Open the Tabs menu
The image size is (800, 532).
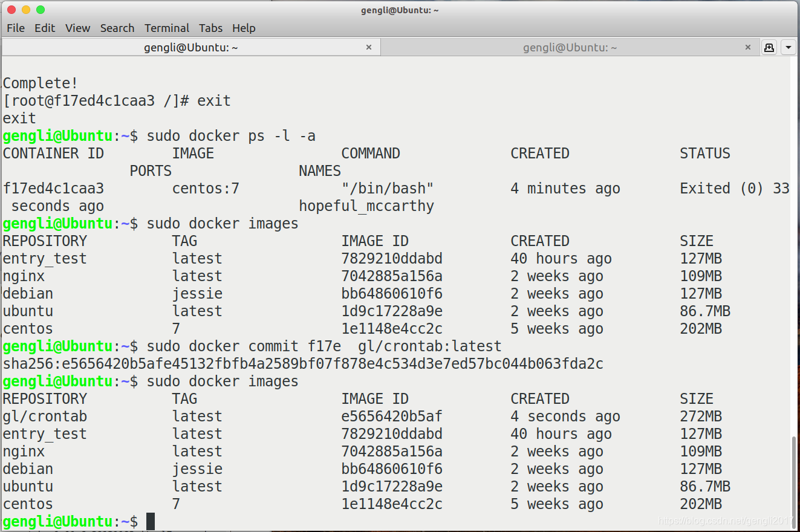pos(211,28)
